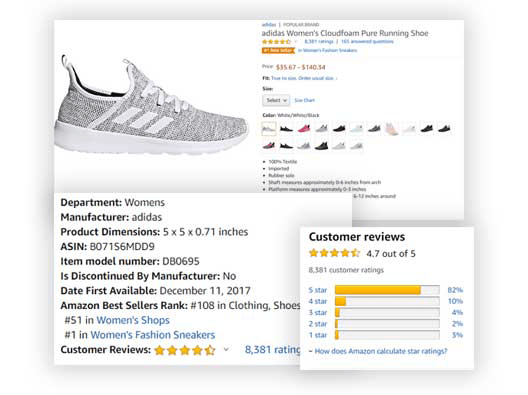This screenshot has width=528, height=395.
Task: Choose the peach pink shoe color thumbnail
Action: [391, 128]
